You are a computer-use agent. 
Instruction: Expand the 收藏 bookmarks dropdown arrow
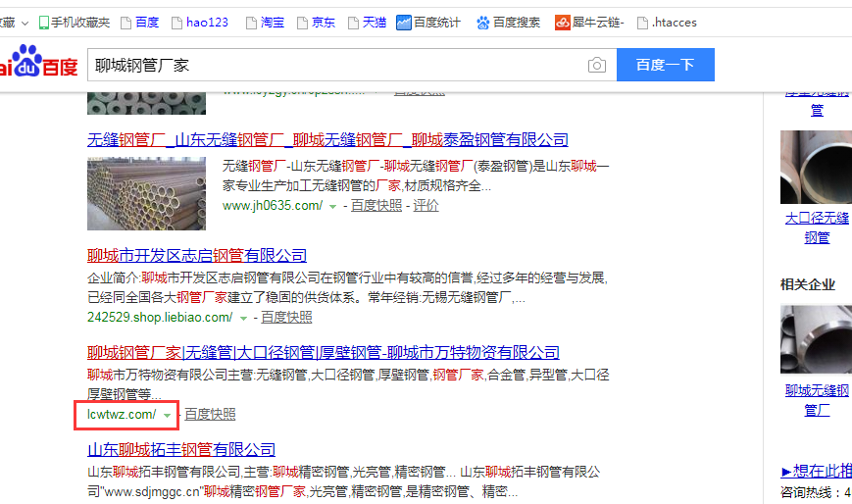coord(25,23)
